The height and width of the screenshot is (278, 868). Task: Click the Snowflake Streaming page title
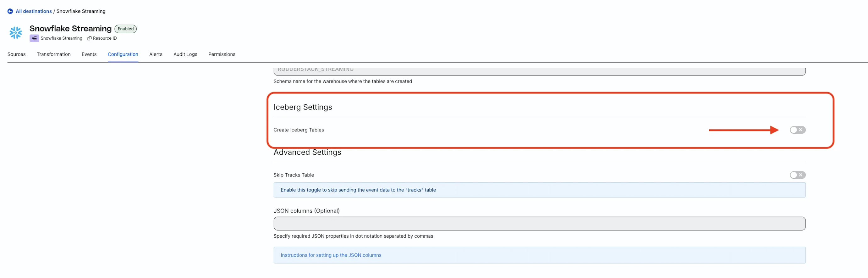point(70,29)
